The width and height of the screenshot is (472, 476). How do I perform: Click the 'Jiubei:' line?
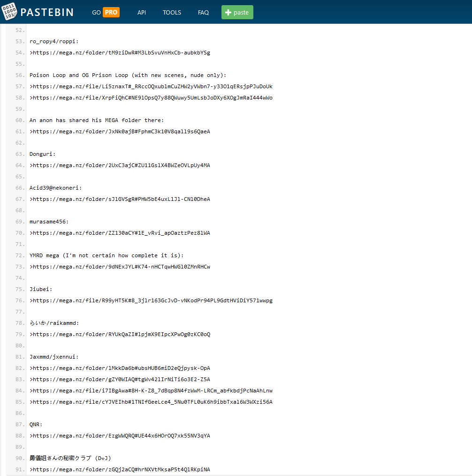click(x=41, y=289)
